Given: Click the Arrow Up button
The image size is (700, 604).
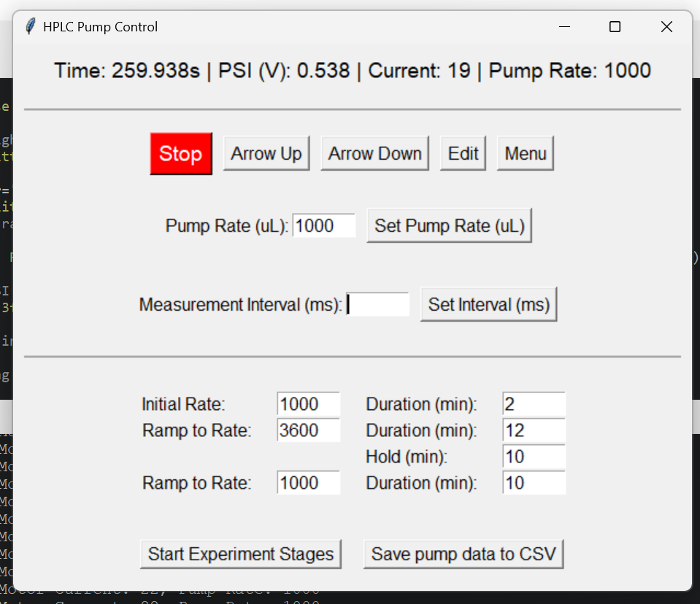Looking at the screenshot, I should 266,153.
